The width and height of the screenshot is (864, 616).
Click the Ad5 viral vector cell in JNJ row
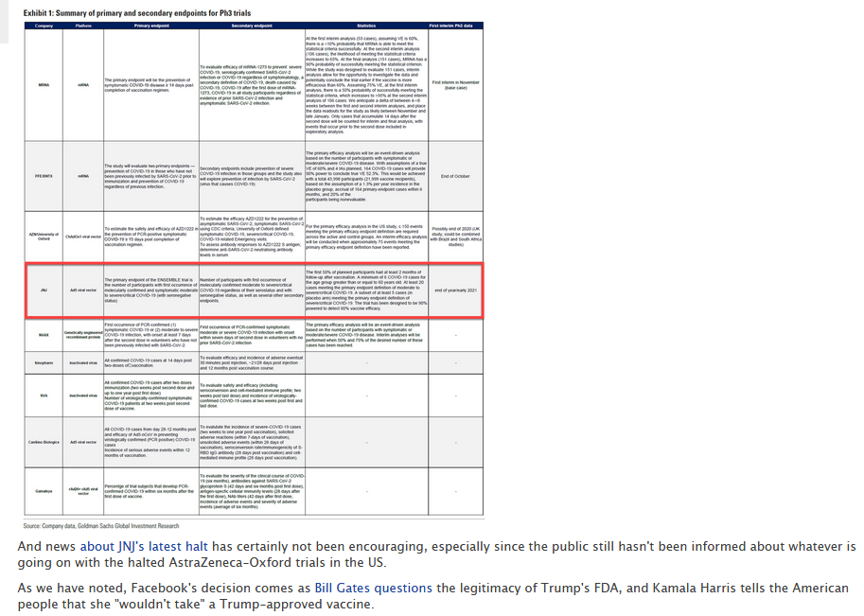point(83,290)
